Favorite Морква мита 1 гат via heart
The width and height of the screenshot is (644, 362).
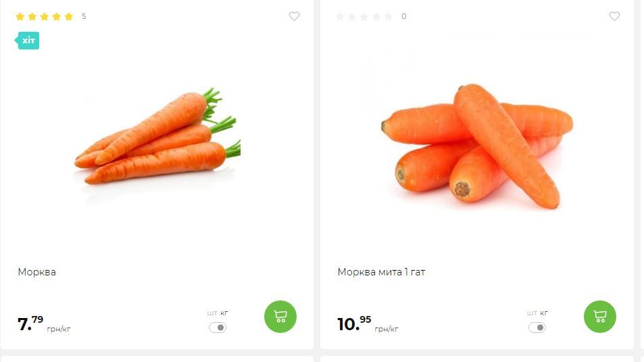point(614,16)
